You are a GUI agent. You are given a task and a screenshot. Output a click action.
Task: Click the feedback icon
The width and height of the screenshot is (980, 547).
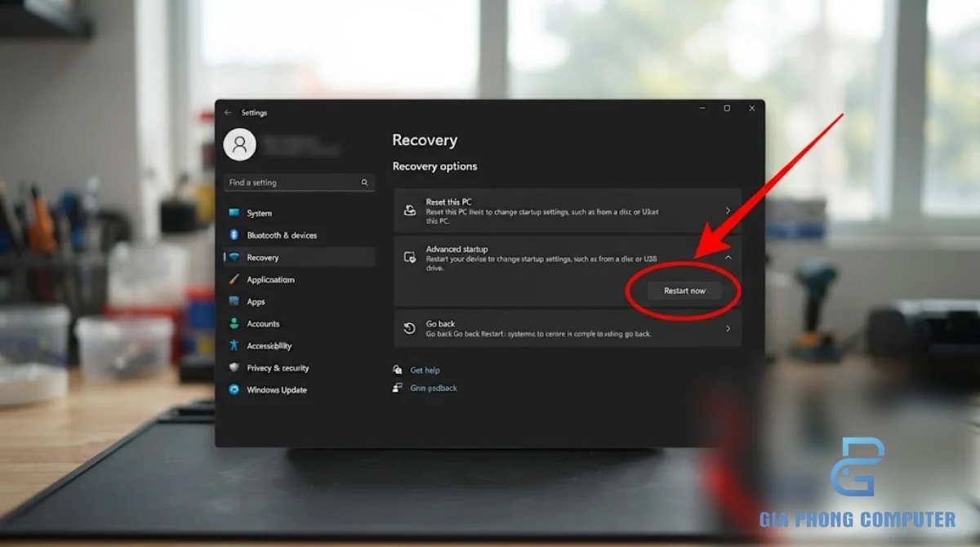(398, 388)
